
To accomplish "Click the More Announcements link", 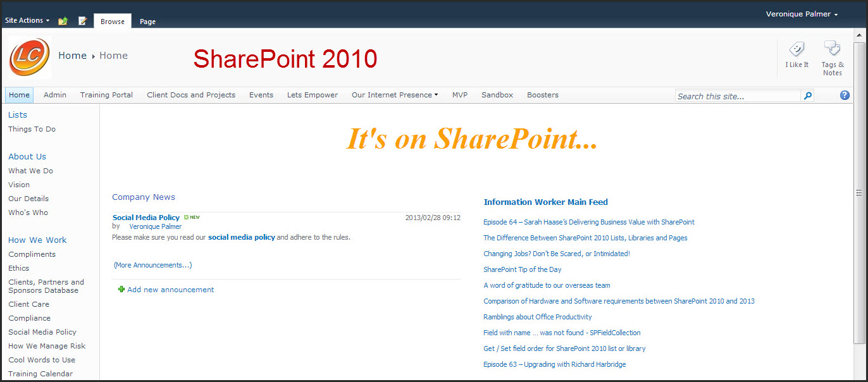I will pyautogui.click(x=152, y=265).
